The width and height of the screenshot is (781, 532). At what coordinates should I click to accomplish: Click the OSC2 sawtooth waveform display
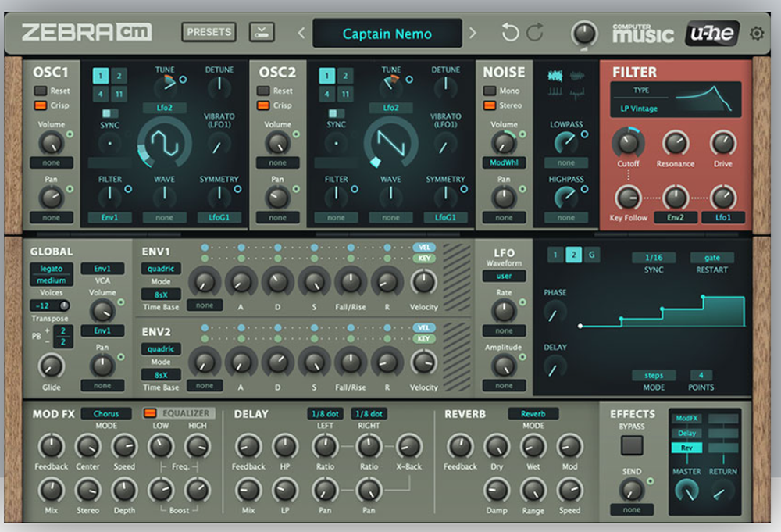pyautogui.click(x=390, y=144)
